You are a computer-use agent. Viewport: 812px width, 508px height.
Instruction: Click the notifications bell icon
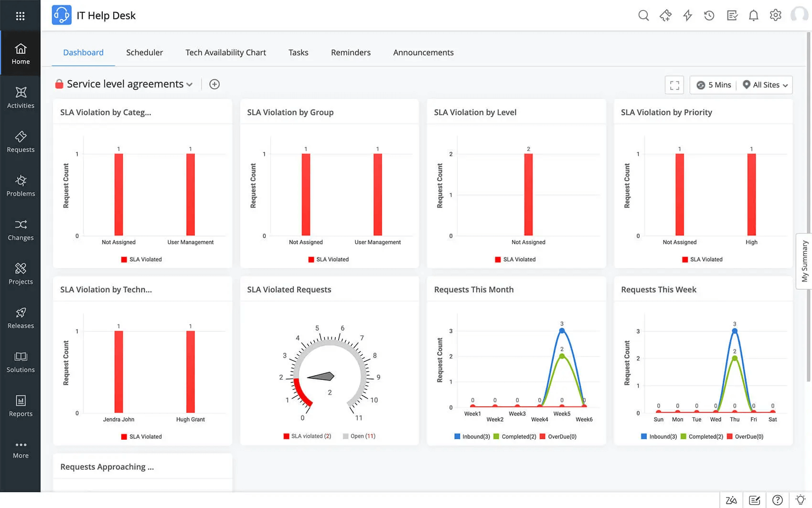pos(753,16)
